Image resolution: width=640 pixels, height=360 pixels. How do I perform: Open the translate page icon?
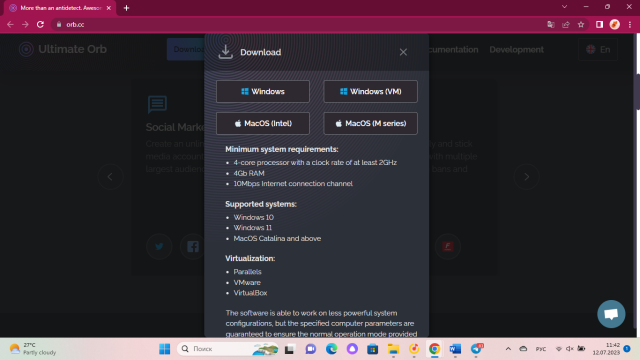[x=551, y=24]
